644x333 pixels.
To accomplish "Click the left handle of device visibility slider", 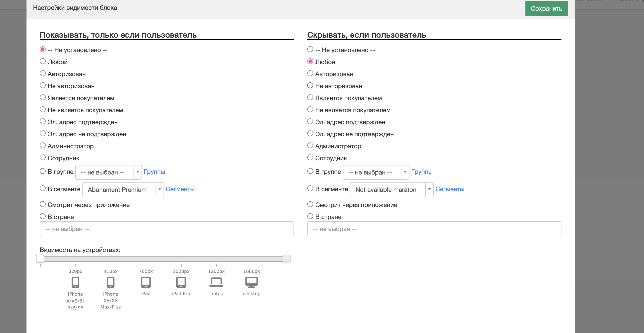I will pos(40,259).
